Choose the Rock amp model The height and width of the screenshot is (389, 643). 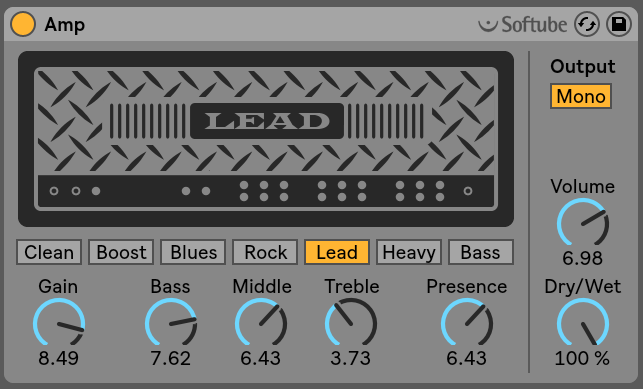265,252
